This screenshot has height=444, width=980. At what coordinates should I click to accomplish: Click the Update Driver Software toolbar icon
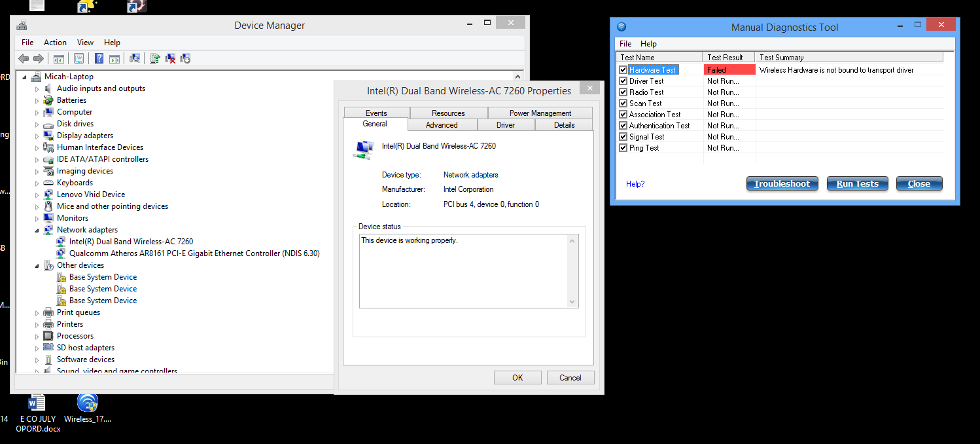[154, 58]
